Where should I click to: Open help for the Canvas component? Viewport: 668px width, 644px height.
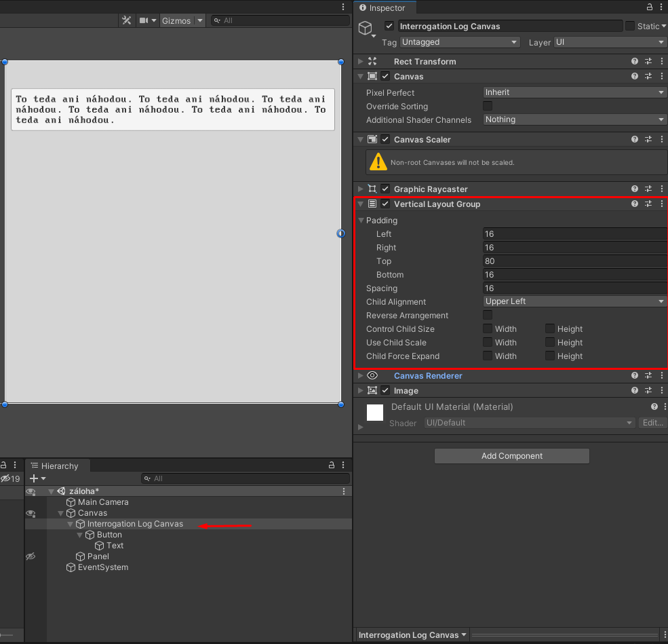point(635,77)
